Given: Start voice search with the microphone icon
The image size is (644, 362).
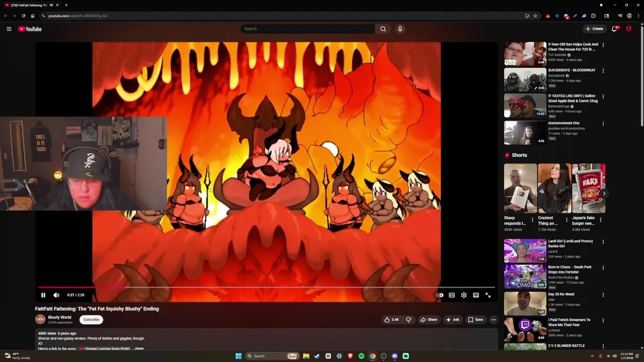Looking at the screenshot, I should (400, 29).
